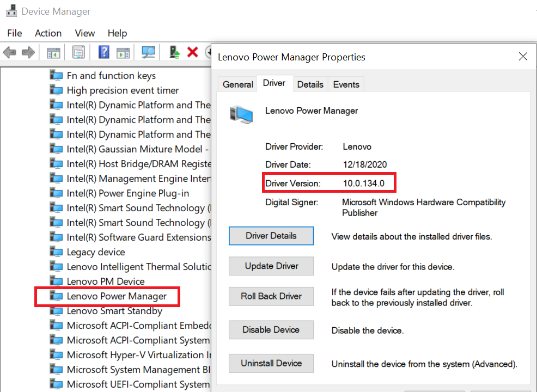This screenshot has height=392, width=537.
Task: Toggle the Show/Hide Action Pane toolbar icon
Action: pos(123,52)
